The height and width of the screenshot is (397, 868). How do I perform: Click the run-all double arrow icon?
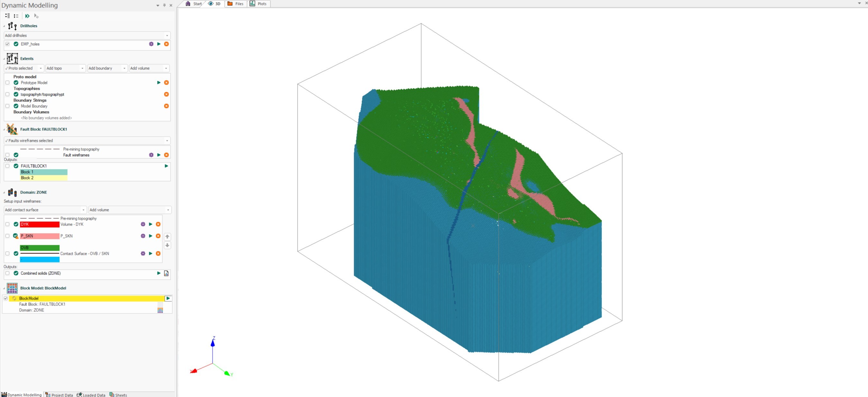tap(27, 16)
